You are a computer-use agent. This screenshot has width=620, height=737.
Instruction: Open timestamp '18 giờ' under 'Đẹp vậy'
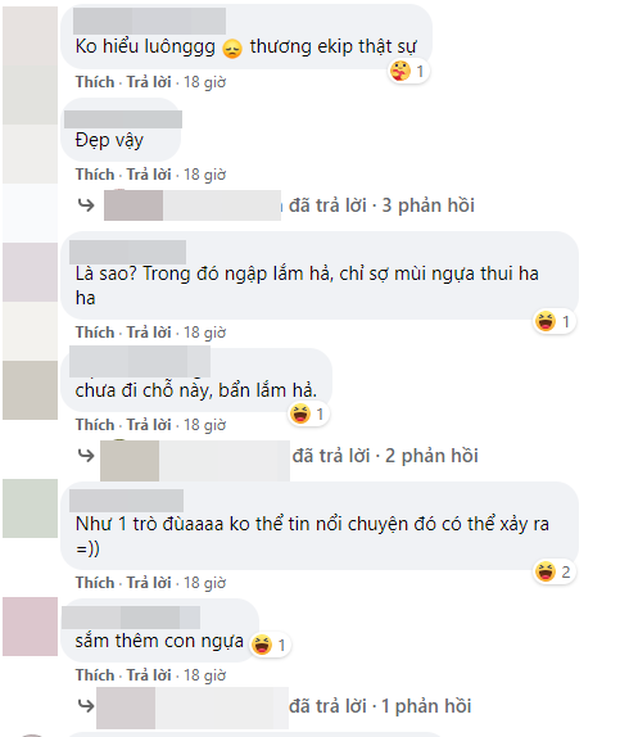[x=204, y=175]
